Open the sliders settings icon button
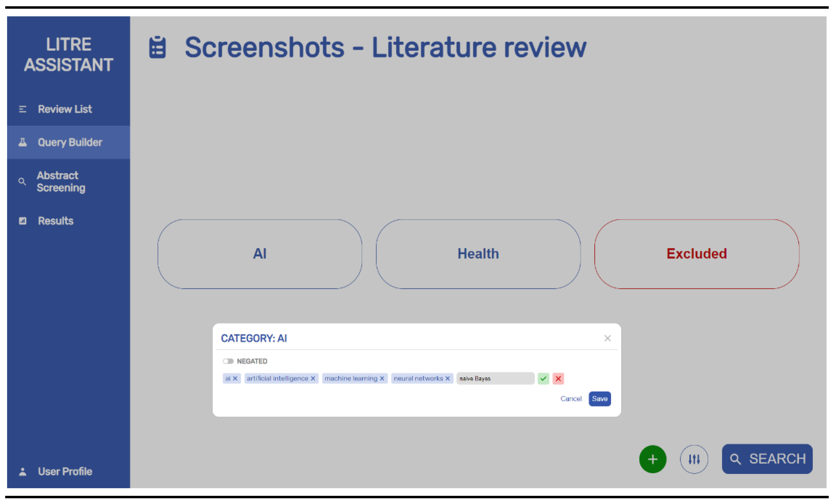 click(694, 459)
